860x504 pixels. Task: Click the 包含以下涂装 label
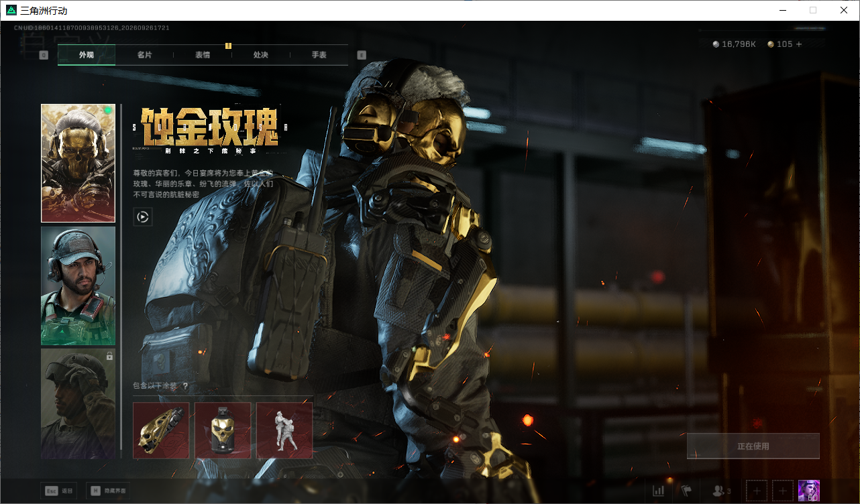[155, 386]
